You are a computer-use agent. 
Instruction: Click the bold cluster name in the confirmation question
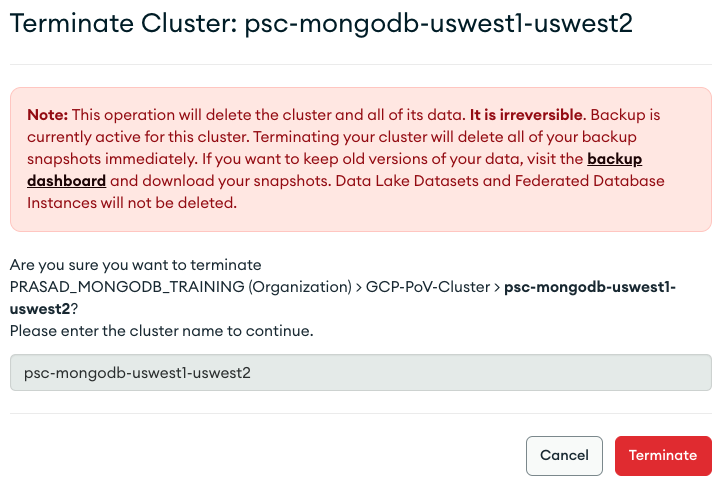[590, 287]
